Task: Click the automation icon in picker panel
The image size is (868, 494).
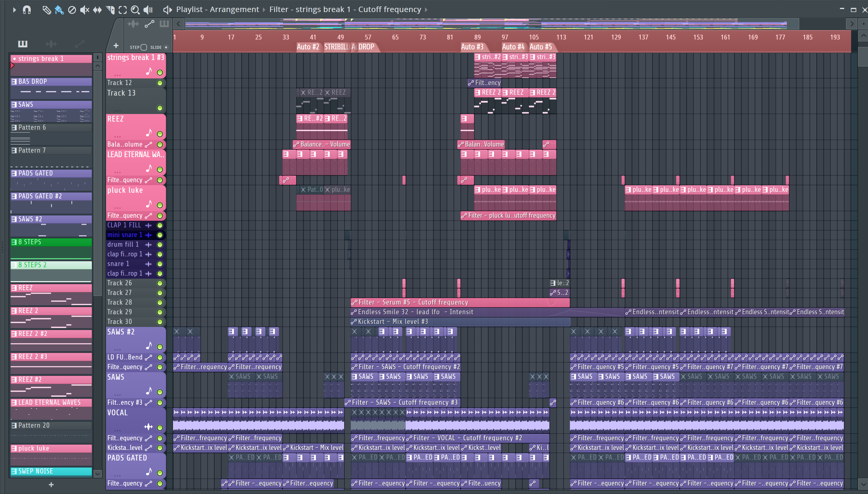Action: (79, 44)
